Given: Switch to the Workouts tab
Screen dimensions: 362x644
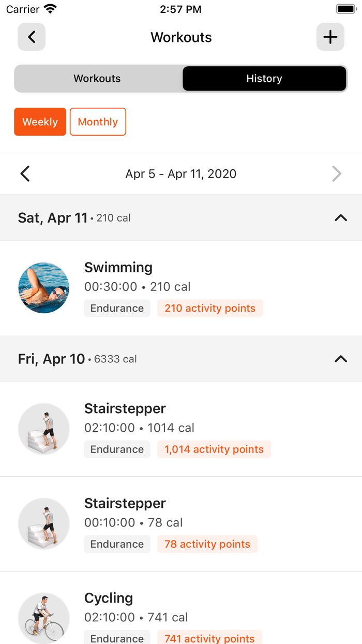Looking at the screenshot, I should [97, 78].
